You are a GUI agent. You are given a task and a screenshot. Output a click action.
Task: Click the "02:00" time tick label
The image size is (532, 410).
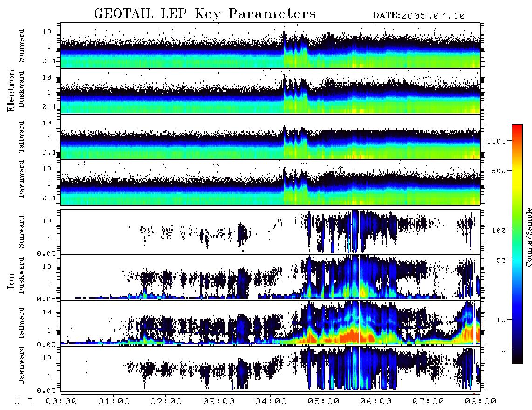tap(166, 402)
